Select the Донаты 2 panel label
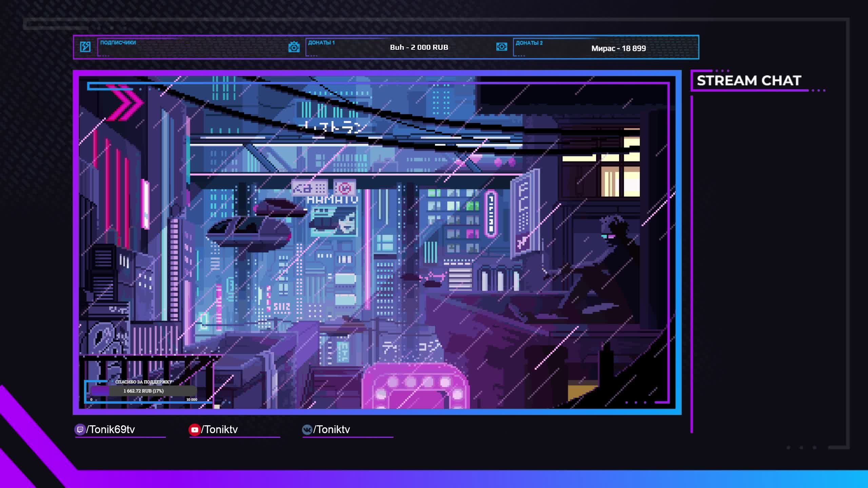 pyautogui.click(x=529, y=43)
